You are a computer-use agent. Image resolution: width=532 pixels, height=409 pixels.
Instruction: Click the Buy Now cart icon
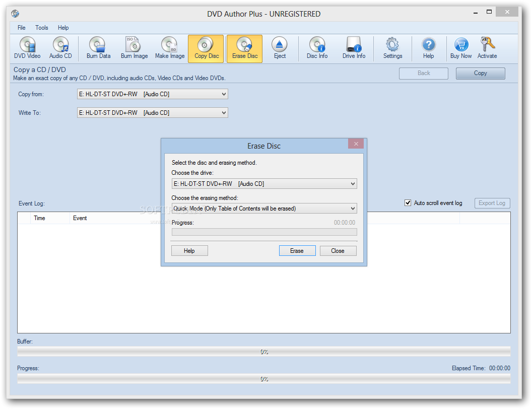click(x=461, y=48)
